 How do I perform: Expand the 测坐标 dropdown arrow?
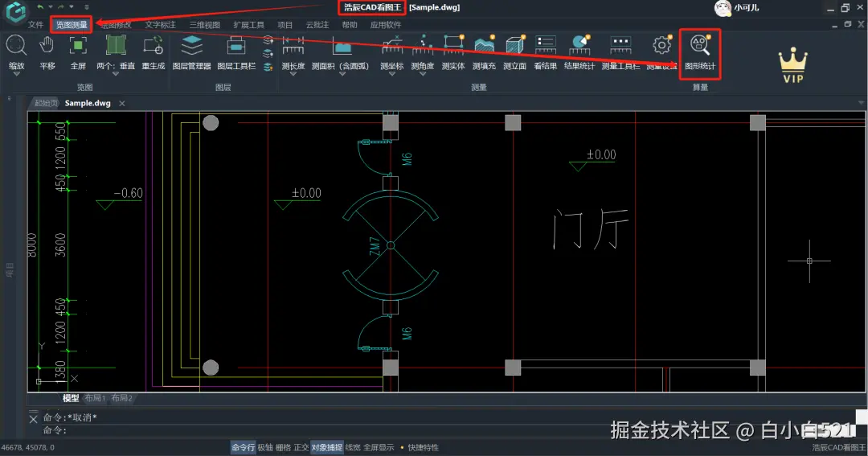pos(392,74)
